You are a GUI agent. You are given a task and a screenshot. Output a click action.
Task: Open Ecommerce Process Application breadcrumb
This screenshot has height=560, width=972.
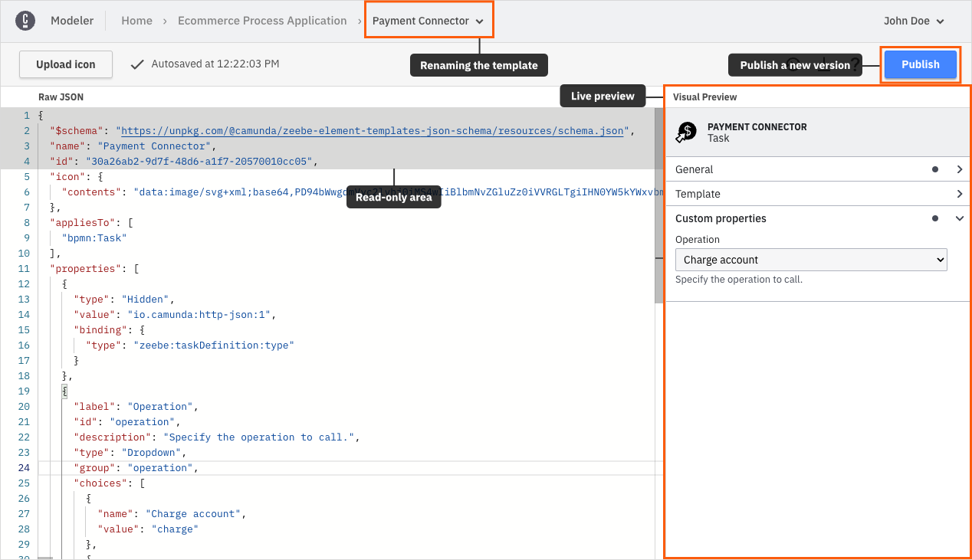262,21
